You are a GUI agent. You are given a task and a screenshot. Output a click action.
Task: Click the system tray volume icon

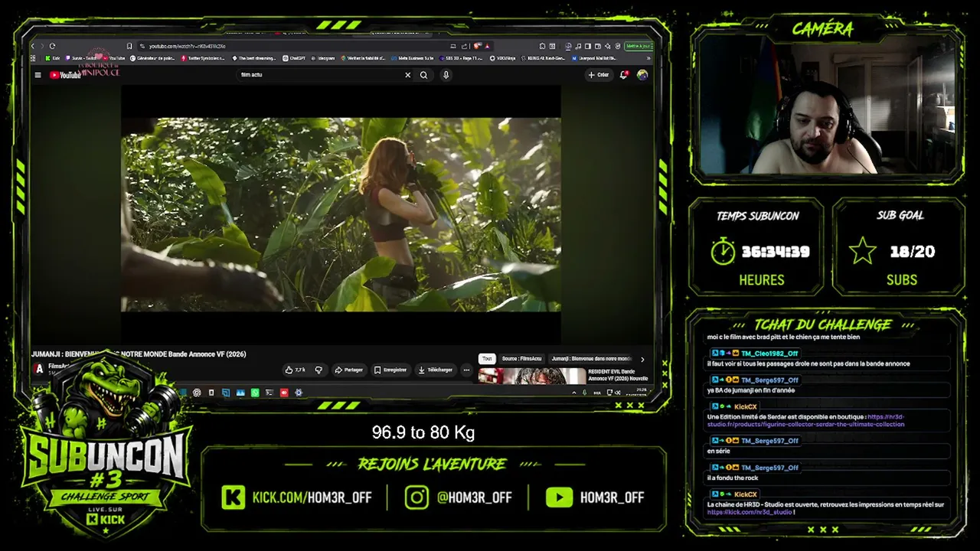click(x=619, y=393)
